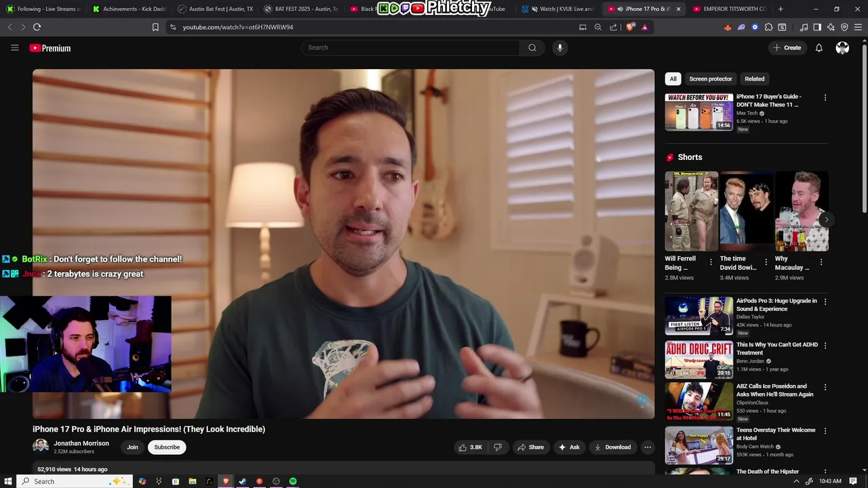Open the browser hamburger main menu
This screenshot has width=868, height=488.
[x=858, y=27]
